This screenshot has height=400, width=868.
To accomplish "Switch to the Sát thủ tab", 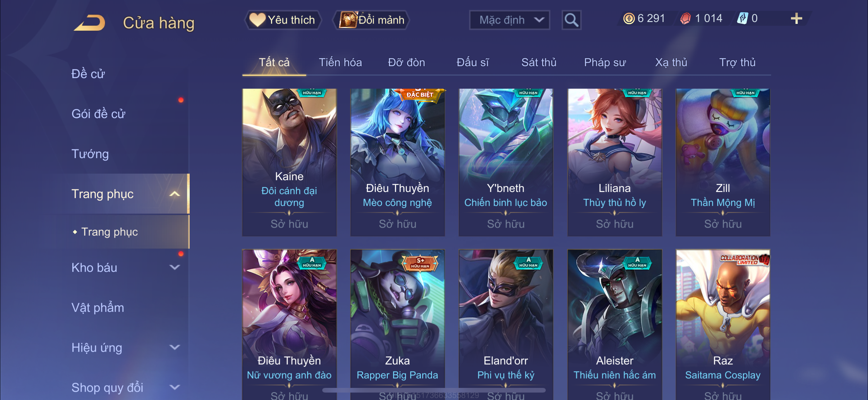I will pyautogui.click(x=539, y=63).
